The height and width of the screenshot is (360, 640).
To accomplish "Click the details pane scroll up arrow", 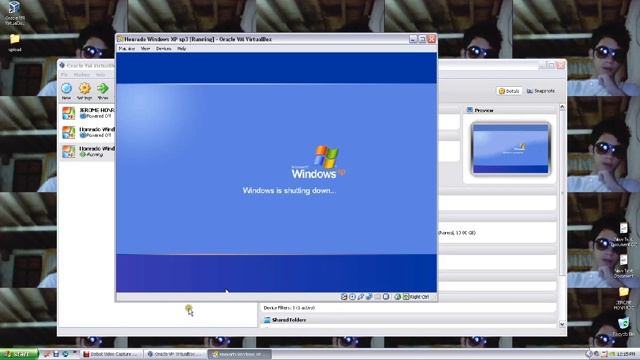I will (x=562, y=107).
